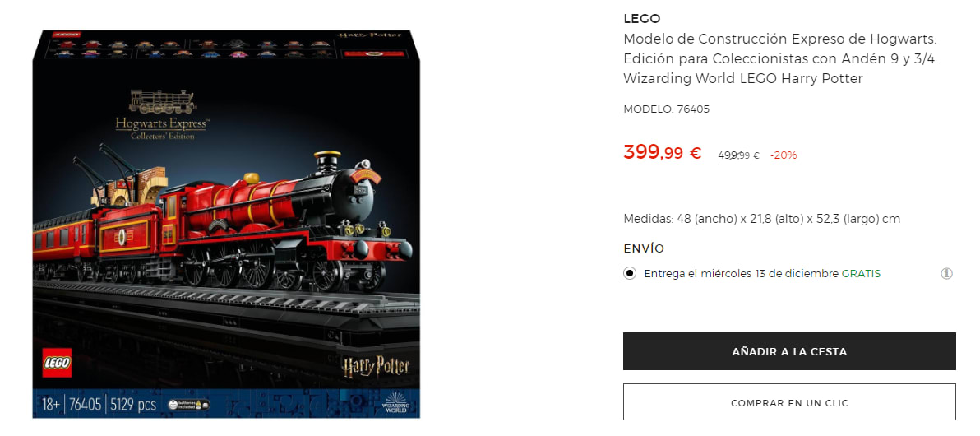This screenshot has width=980, height=436.
Task: Click the product title Expreso de Hogwarts
Action: coord(780,58)
